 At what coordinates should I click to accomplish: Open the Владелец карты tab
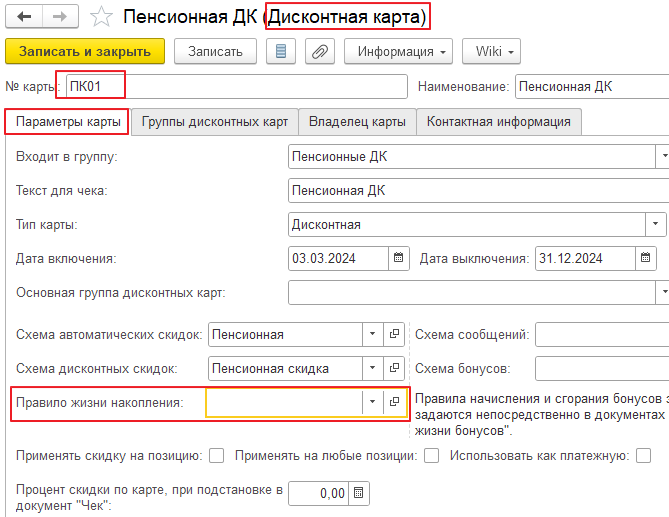click(x=357, y=122)
